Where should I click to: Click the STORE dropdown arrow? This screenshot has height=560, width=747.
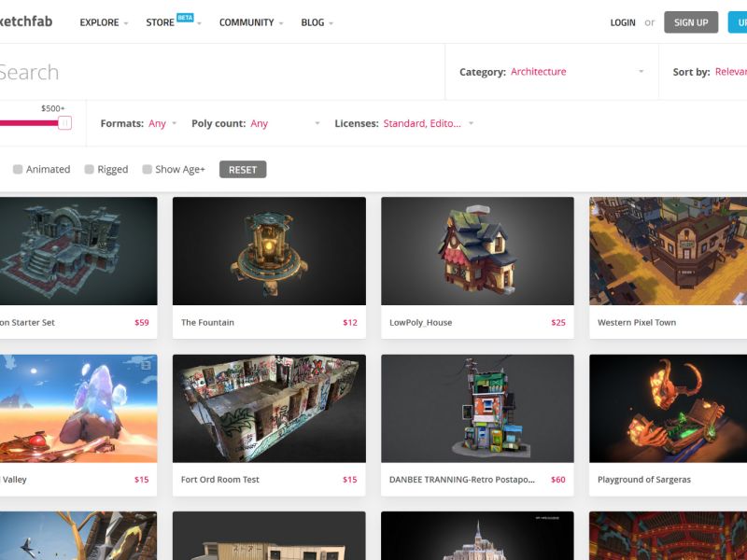click(x=199, y=22)
